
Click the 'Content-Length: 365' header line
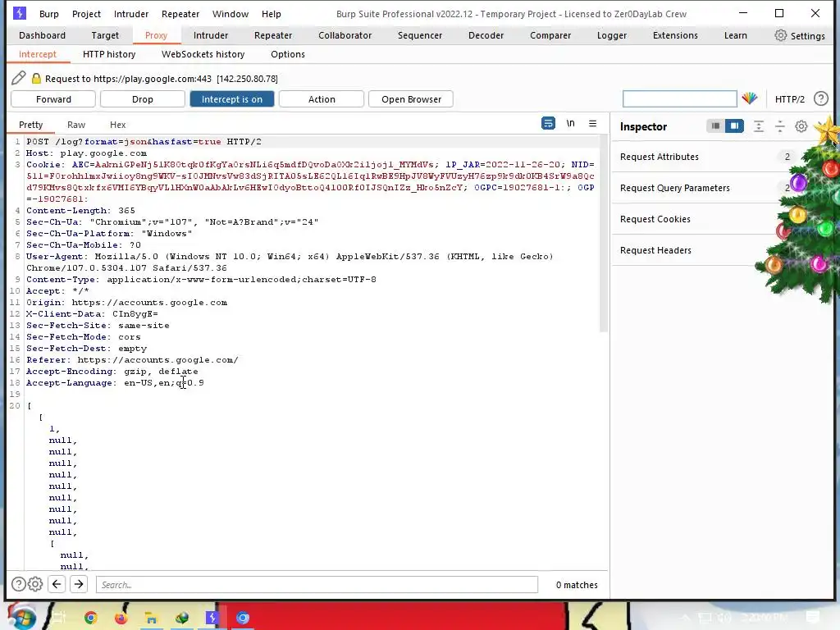coord(81,211)
